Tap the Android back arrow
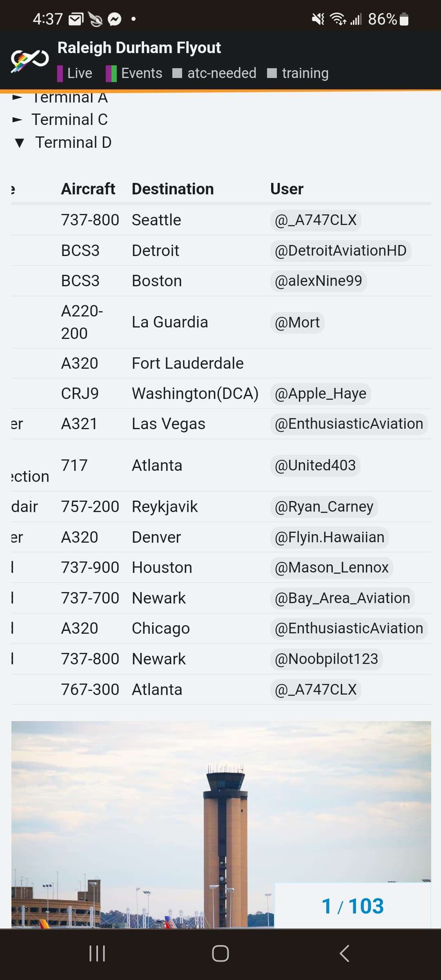Screen dimensions: 441x980 [344, 953]
